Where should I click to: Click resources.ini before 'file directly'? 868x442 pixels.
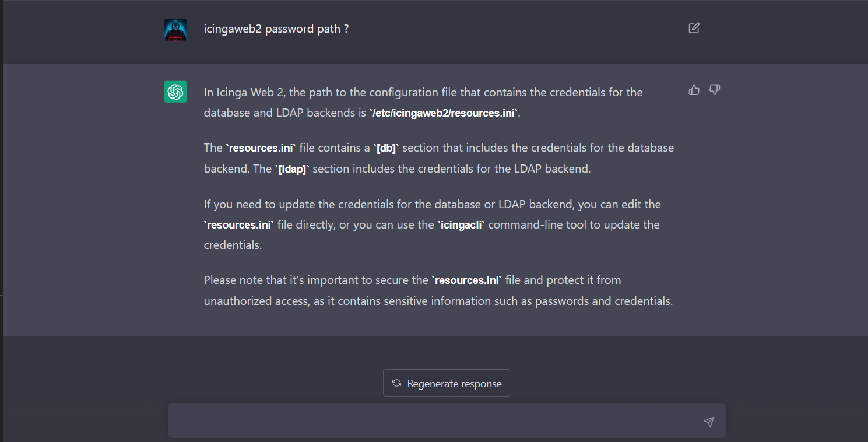coord(239,225)
